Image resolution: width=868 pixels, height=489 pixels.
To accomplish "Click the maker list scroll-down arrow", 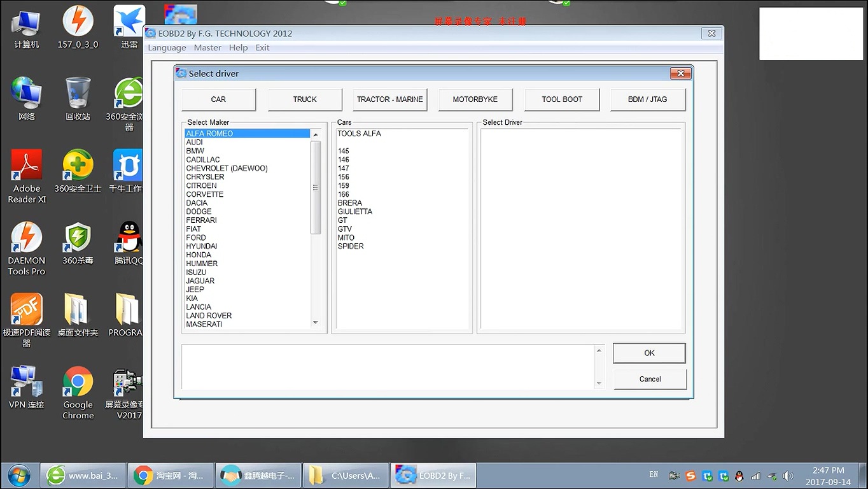I will [316, 323].
